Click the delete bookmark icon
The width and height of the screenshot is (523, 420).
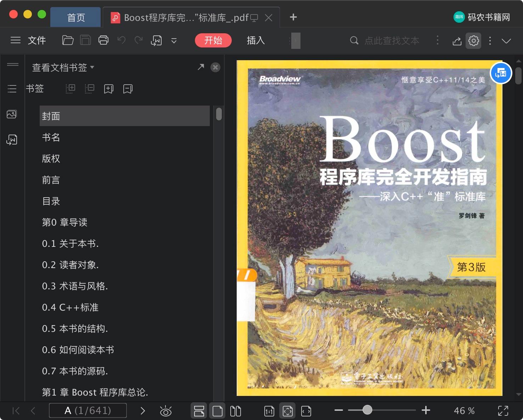[x=128, y=89]
